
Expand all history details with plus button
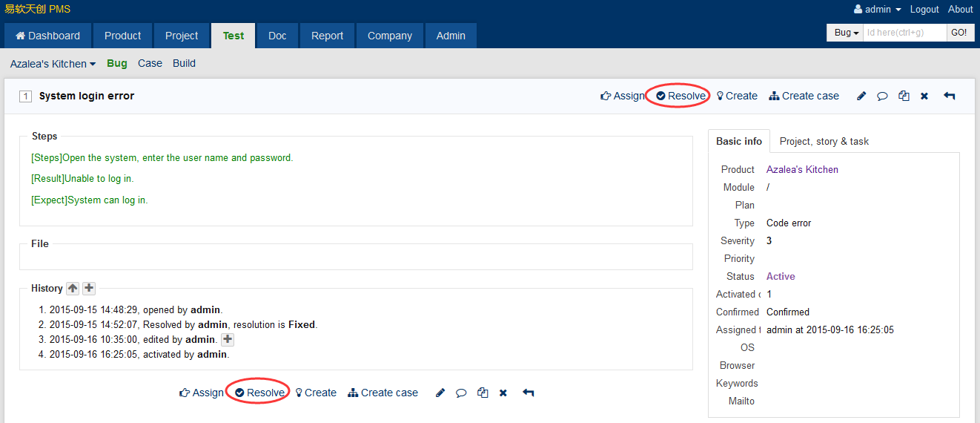tap(89, 288)
